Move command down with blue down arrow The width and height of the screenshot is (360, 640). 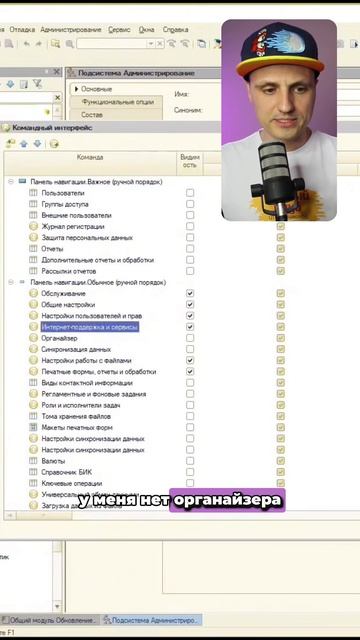pyautogui.click(x=37, y=144)
